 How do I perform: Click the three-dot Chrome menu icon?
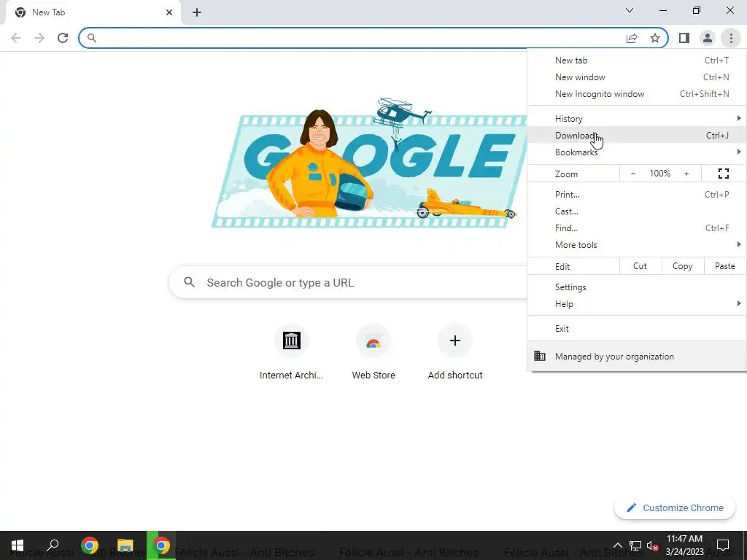coord(731,38)
